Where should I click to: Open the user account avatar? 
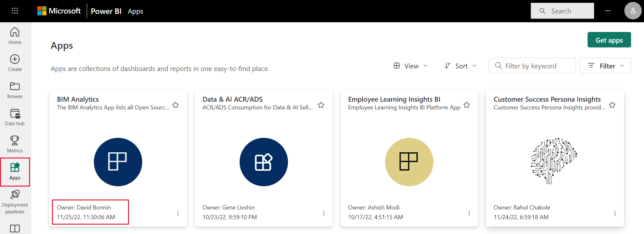[633, 11]
